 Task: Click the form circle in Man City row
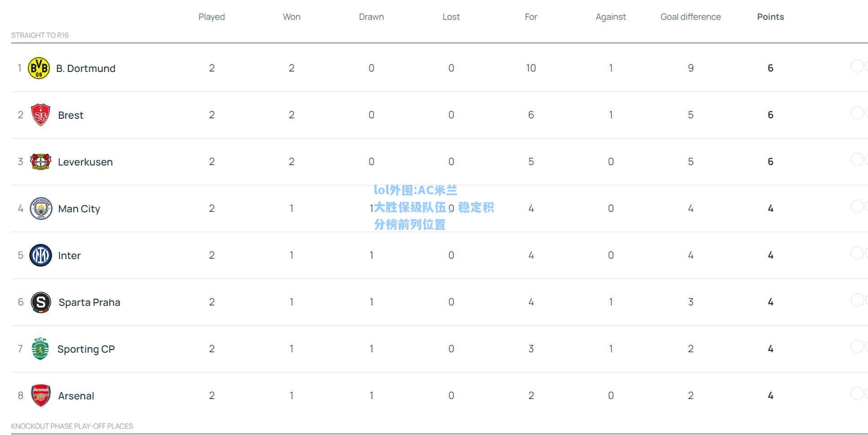point(857,206)
